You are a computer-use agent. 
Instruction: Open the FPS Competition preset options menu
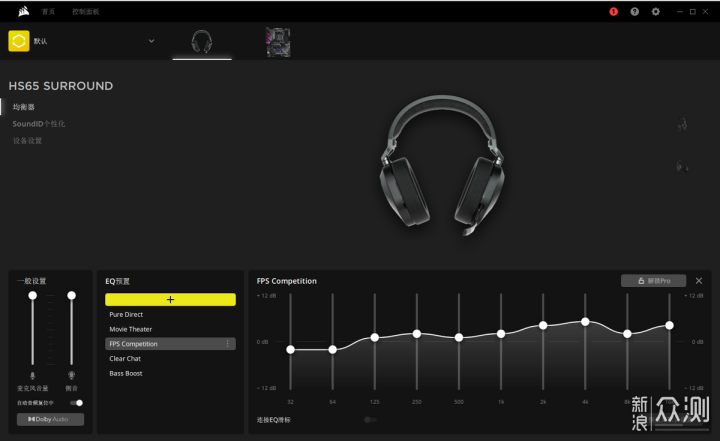[x=228, y=344]
